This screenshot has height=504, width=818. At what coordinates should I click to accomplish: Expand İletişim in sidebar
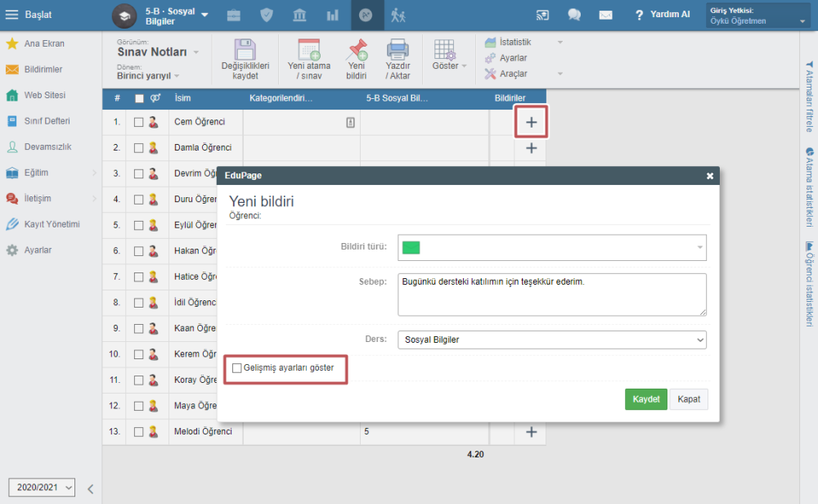tap(51, 199)
